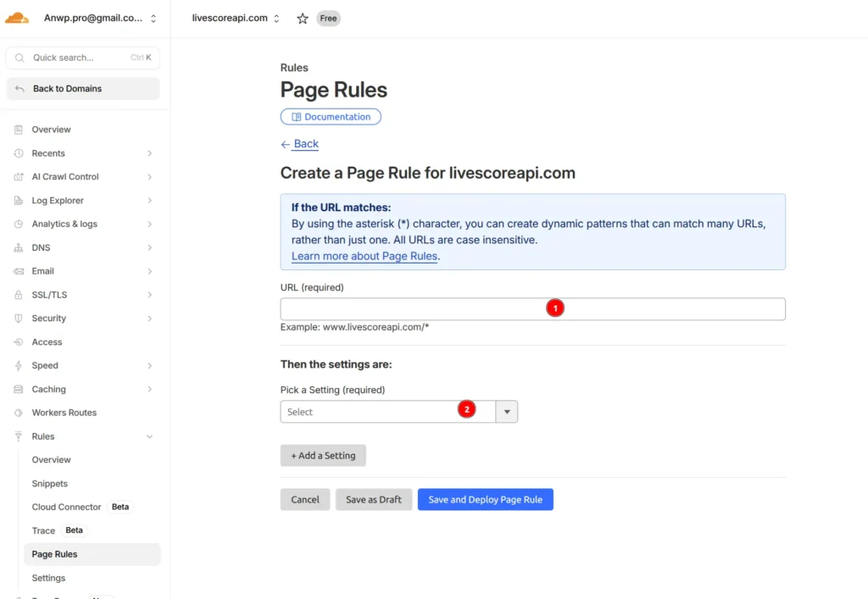Cancel the page rule creation

305,499
